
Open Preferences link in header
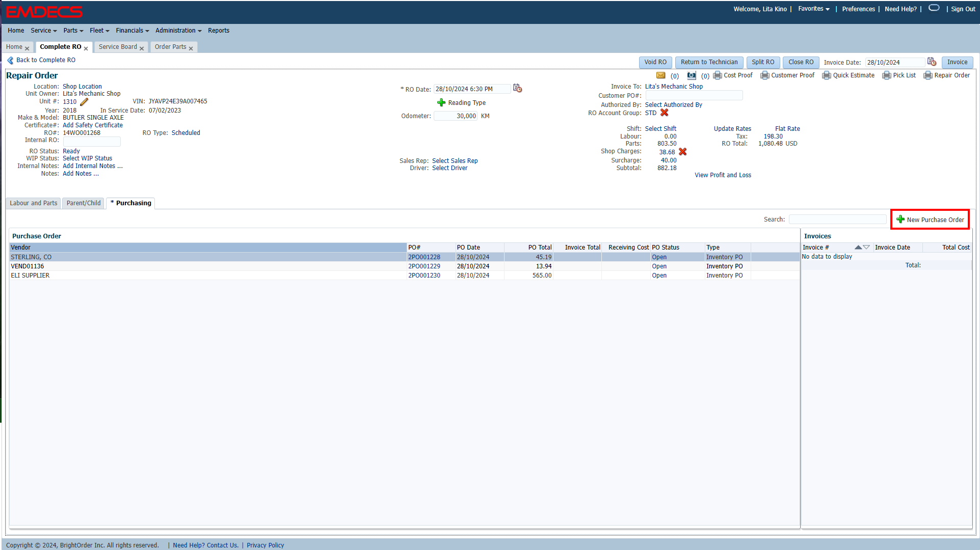click(858, 9)
